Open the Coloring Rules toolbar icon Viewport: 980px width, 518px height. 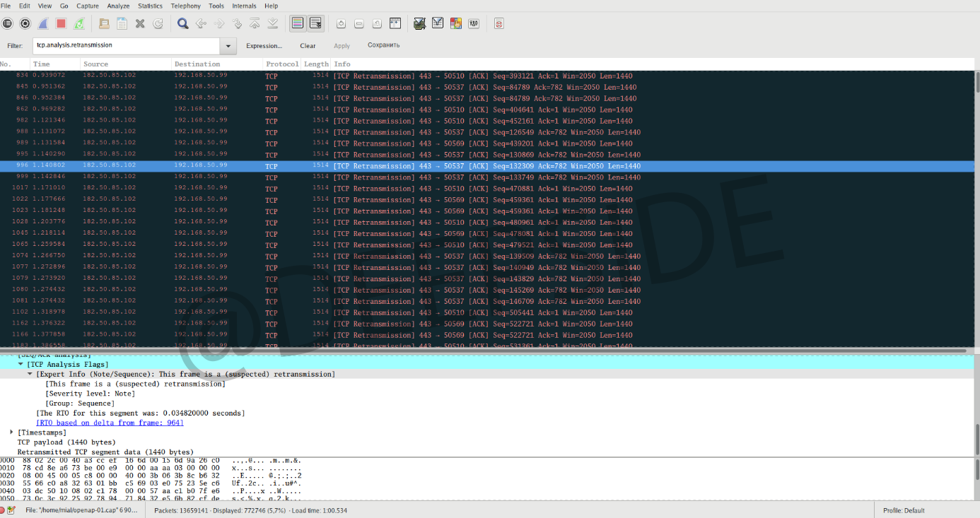tap(456, 23)
